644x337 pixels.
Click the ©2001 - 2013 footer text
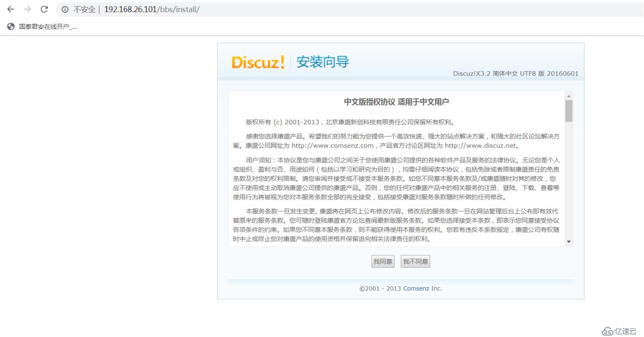[380, 289]
